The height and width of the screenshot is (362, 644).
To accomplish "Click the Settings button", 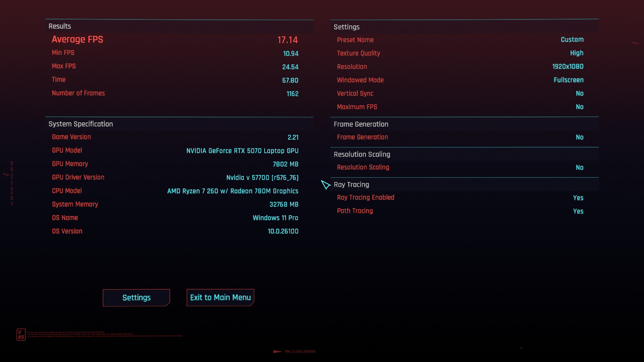I will (x=136, y=298).
